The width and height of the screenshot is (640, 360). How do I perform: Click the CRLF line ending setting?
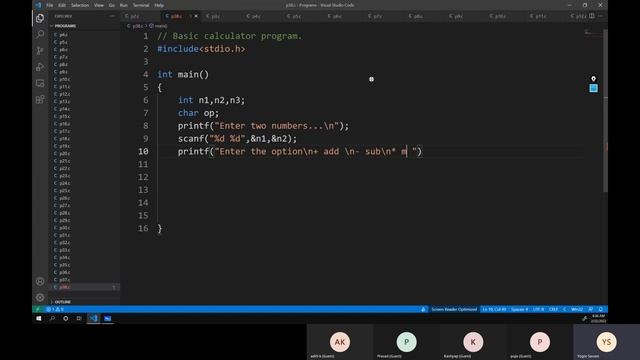[553, 309]
